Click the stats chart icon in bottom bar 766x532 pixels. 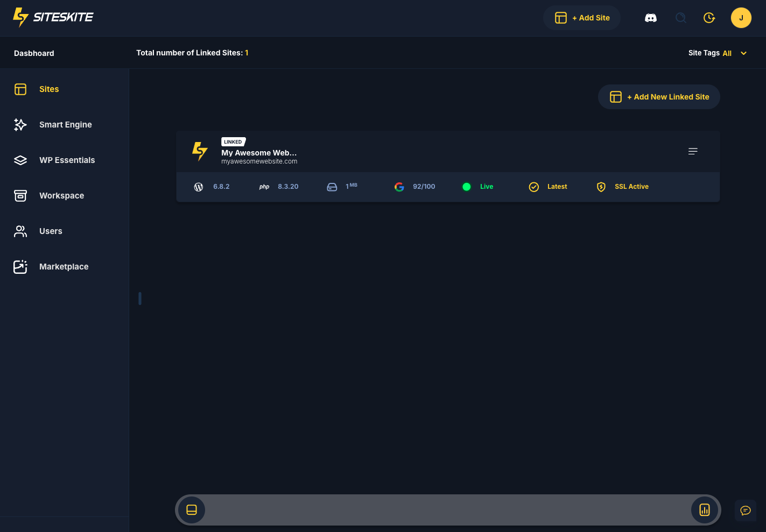[x=704, y=510]
